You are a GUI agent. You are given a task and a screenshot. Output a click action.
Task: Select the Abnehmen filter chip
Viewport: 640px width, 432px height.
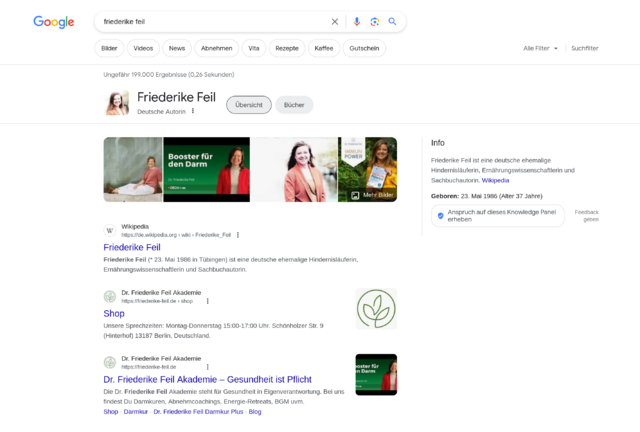pyautogui.click(x=216, y=48)
